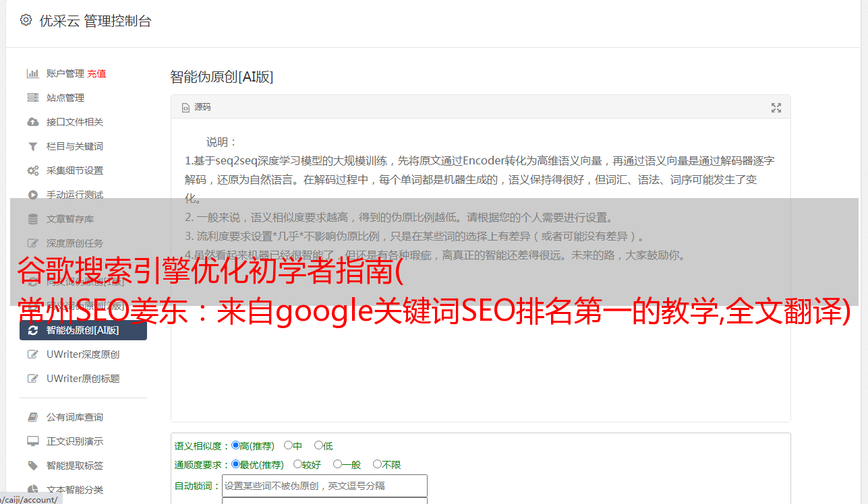Viewport: 868px width, 504px height.
Task: Select 通顺度要求 最优(推荐) radio option
Action: (235, 464)
